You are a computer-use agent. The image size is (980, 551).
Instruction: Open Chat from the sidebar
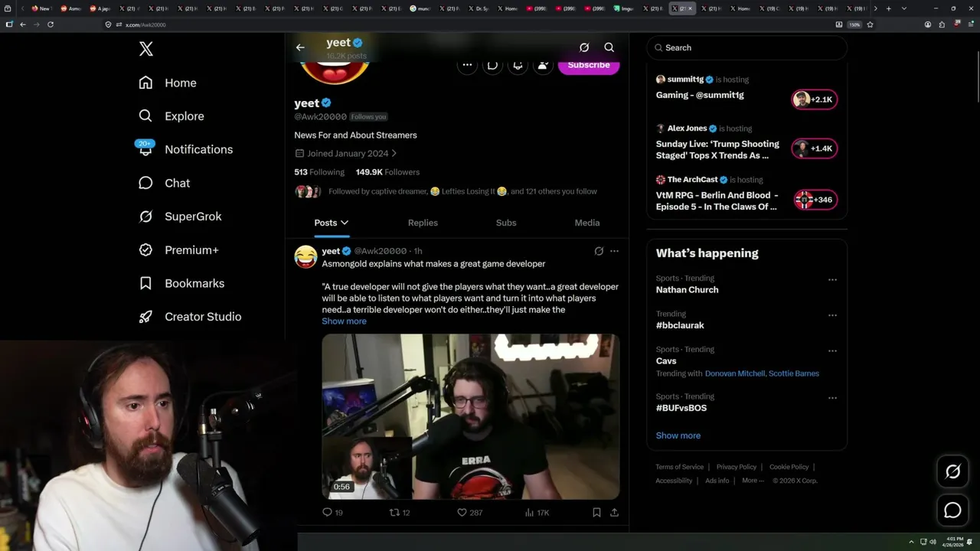point(164,183)
